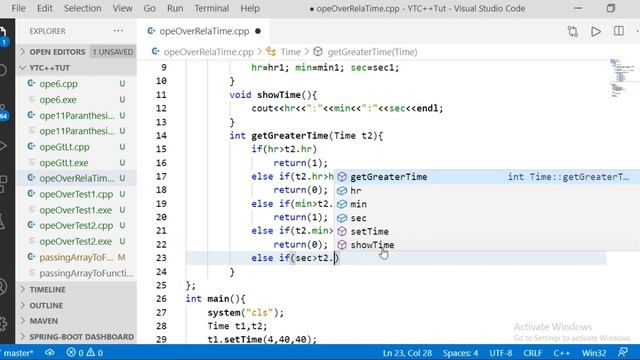Viewport: 640px width, 360px height.
Task: Open the Terminal menu
Action: 211,8
